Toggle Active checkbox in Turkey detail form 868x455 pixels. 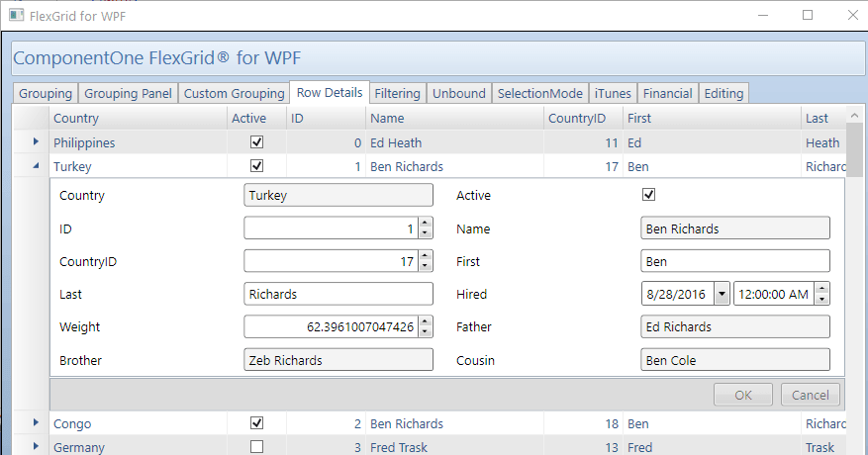click(649, 195)
